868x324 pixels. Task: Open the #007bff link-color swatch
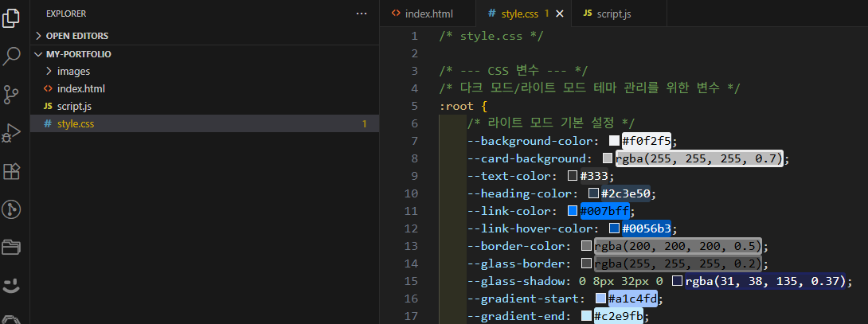573,211
